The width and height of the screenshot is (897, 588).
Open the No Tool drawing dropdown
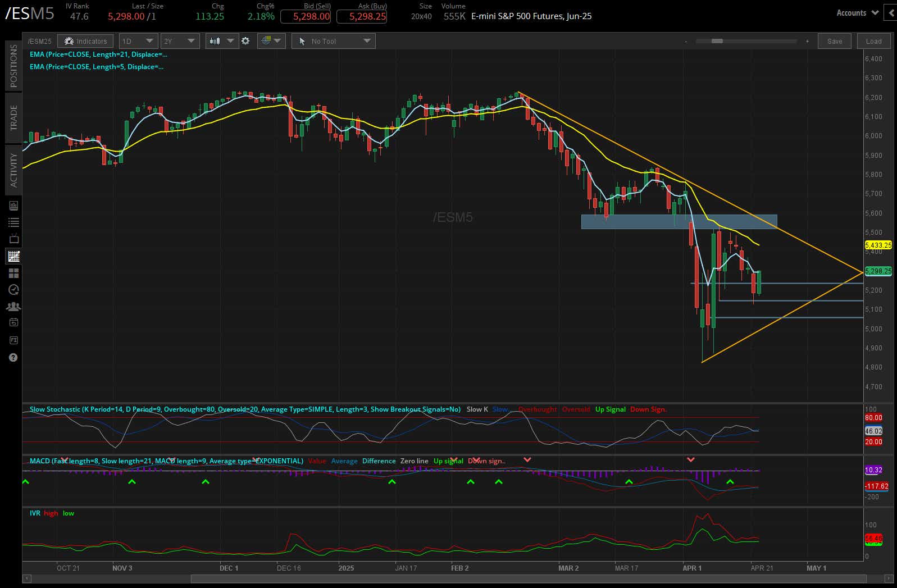pyautogui.click(x=334, y=41)
